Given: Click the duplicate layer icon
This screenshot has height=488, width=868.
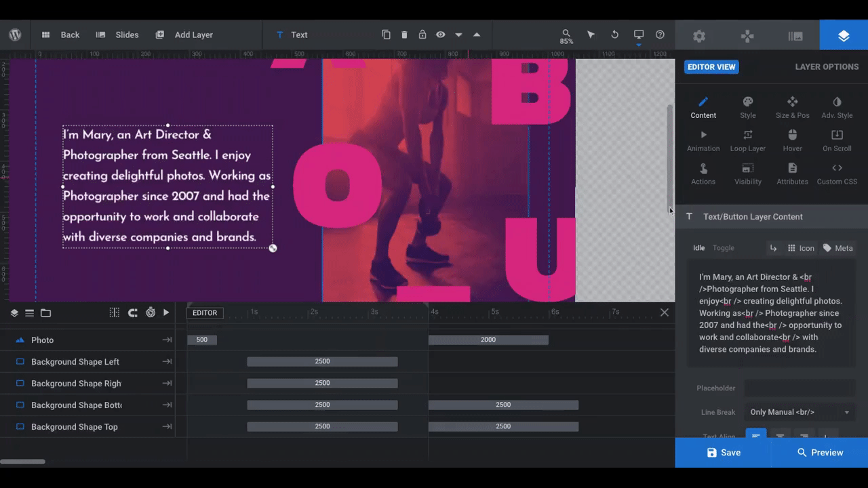Looking at the screenshot, I should coord(386,35).
